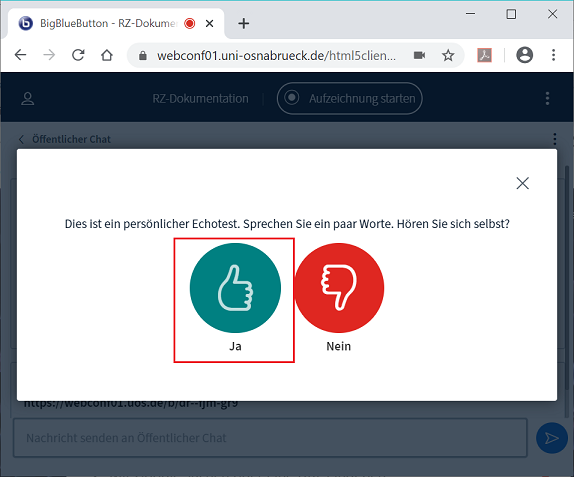The height and width of the screenshot is (477, 574).
Task: Open Chrome three-dot menu
Action: pyautogui.click(x=554, y=55)
